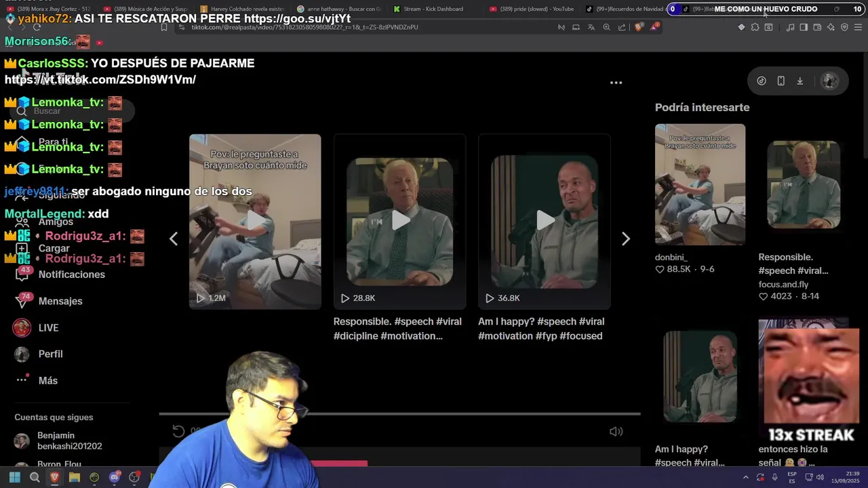Click share icon in address bar
Viewport: 868px width, 488px height.
[622, 27]
